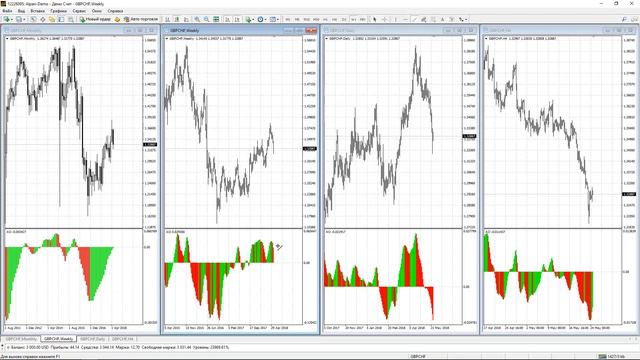
Task: Select the Arrows objects tool
Action: tap(461, 19)
